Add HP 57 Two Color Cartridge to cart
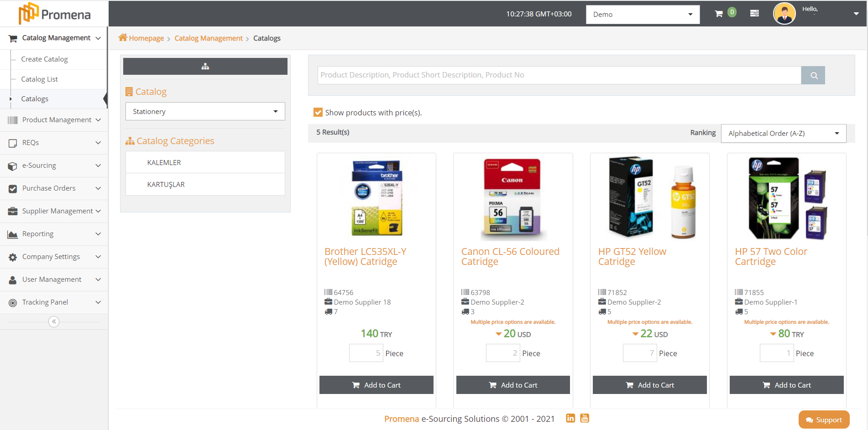Screen dimensions: 868x430 coord(787,385)
